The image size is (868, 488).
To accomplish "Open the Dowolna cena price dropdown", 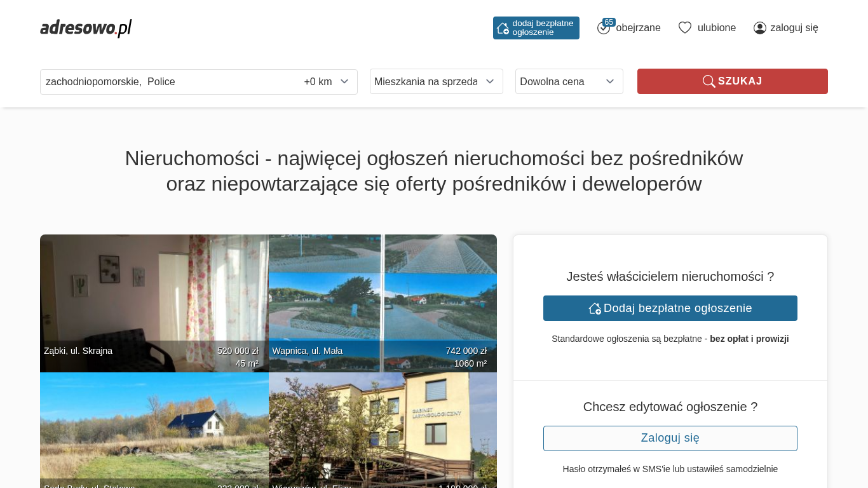I will (x=569, y=81).
